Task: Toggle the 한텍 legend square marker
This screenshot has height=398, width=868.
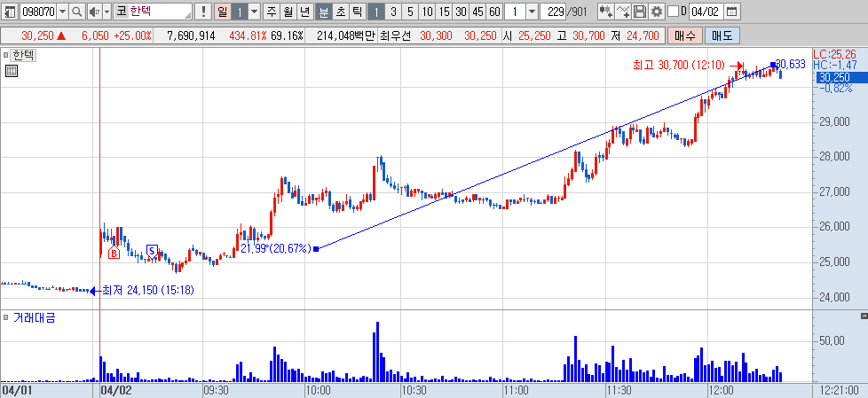Action: coord(6,55)
